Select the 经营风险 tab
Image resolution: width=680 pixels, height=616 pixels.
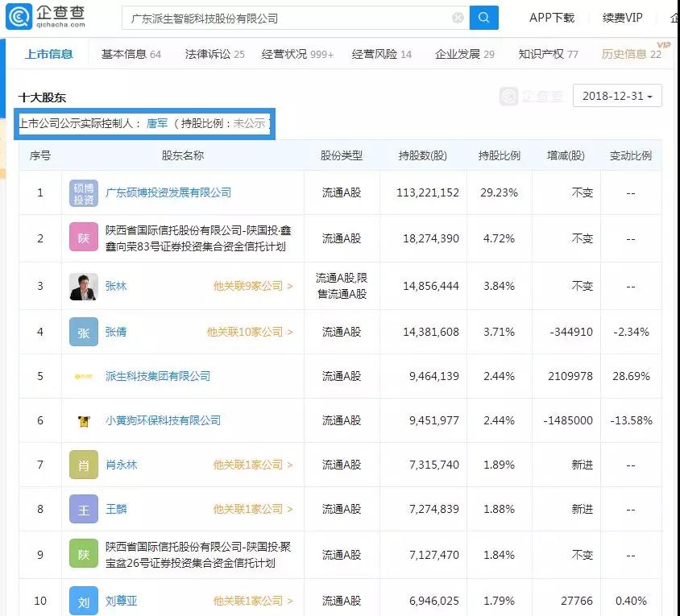click(x=382, y=54)
